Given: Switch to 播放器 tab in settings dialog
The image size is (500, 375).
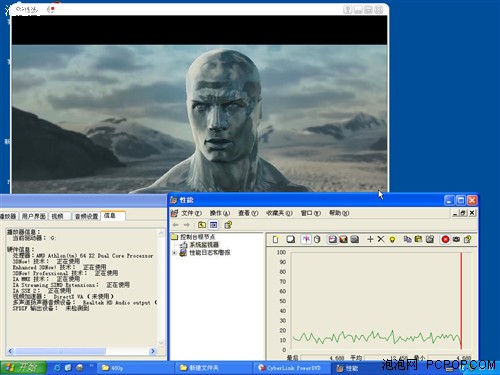Looking at the screenshot, I should [8, 216].
